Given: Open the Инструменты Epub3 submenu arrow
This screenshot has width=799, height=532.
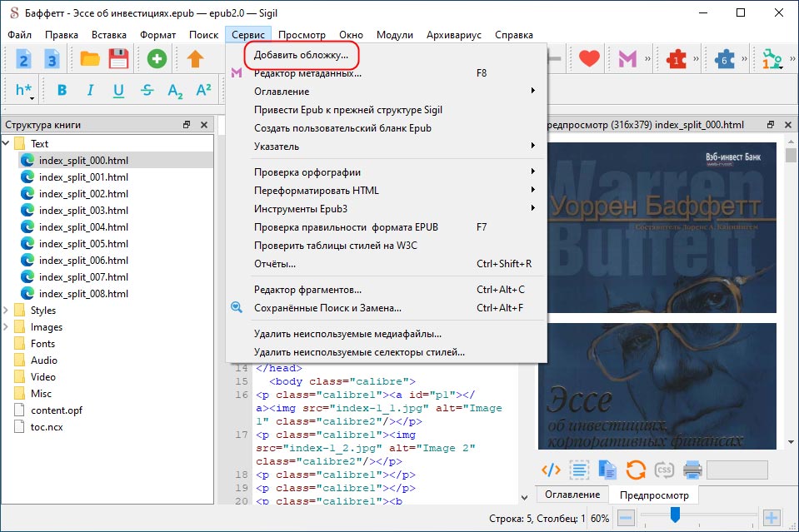Looking at the screenshot, I should (x=533, y=208).
